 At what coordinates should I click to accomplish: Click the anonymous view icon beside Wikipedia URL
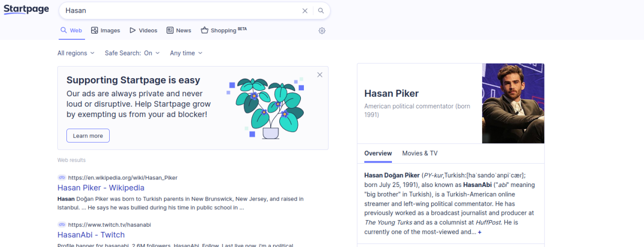coord(61,177)
